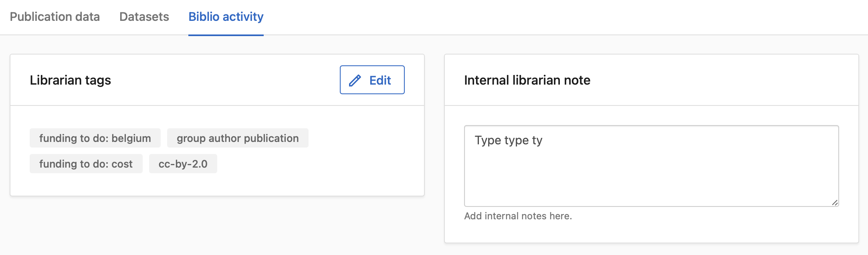The width and height of the screenshot is (868, 255).
Task: Click the textarea resize handle
Action: pos(835,202)
